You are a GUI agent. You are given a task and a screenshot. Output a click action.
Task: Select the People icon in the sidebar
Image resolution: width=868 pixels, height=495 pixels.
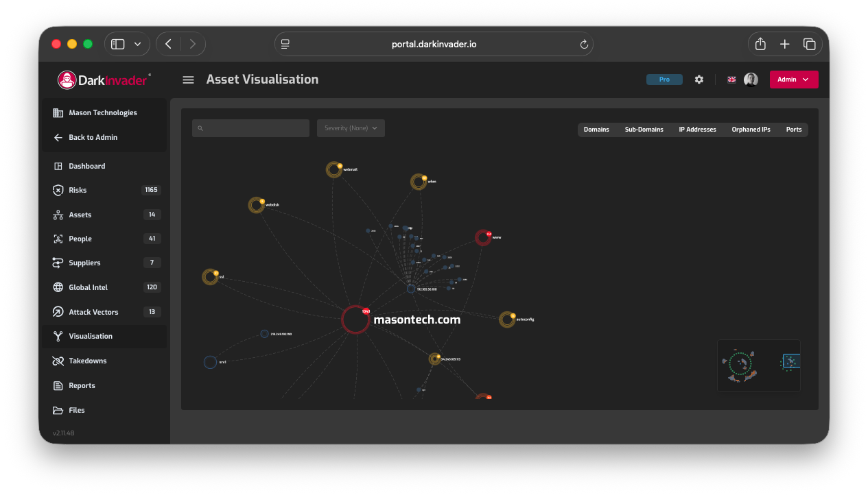[58, 238]
